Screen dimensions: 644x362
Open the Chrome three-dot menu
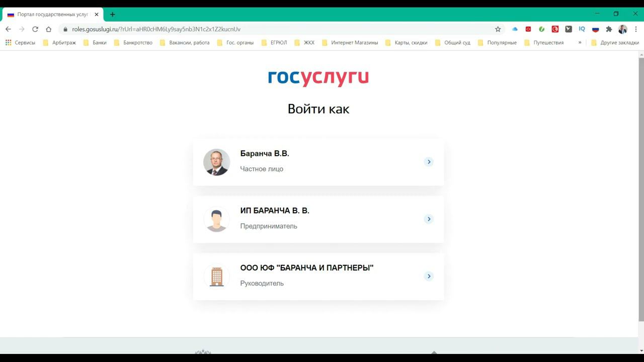click(x=636, y=29)
